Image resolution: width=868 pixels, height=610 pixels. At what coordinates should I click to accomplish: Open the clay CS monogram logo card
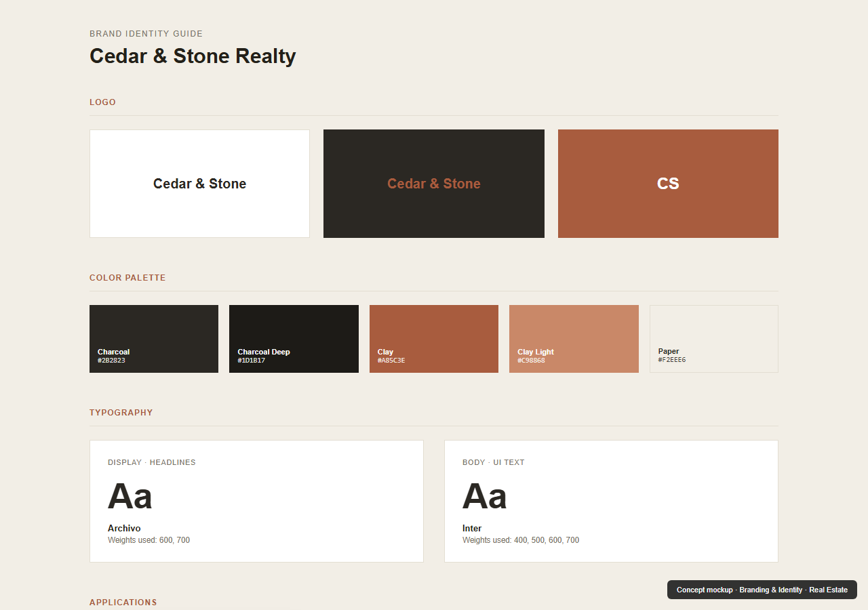pyautogui.click(x=668, y=184)
